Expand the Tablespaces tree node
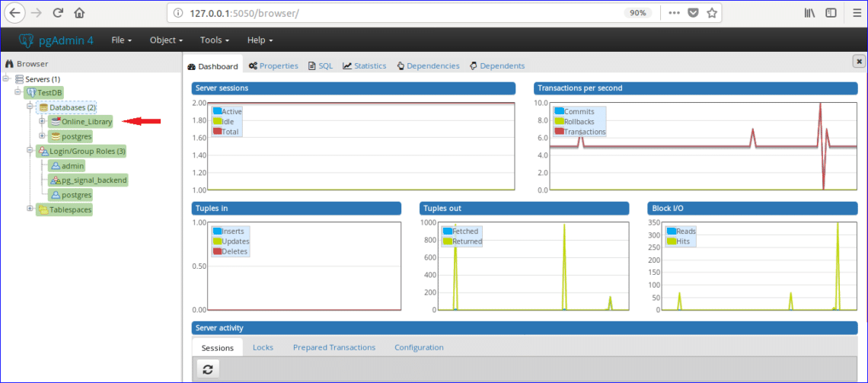Screen dimensions: 868x383 (x=30, y=209)
